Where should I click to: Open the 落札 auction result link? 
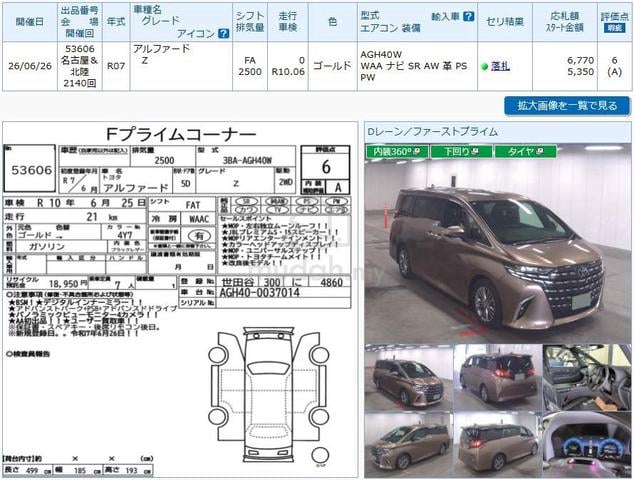[x=500, y=66]
